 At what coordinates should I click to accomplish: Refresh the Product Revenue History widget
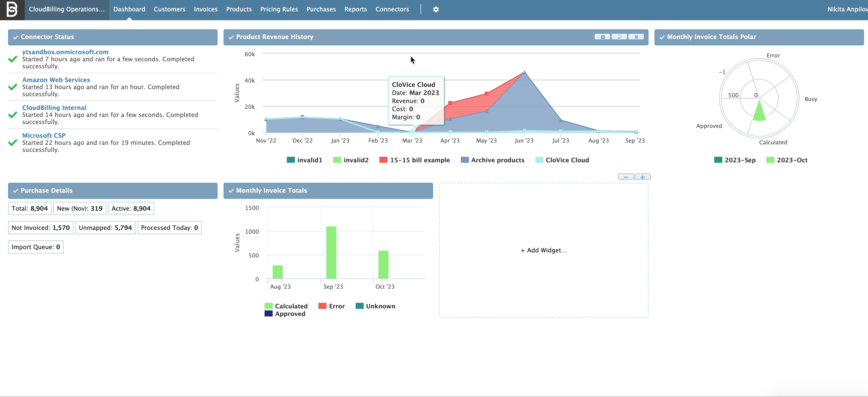click(x=619, y=37)
